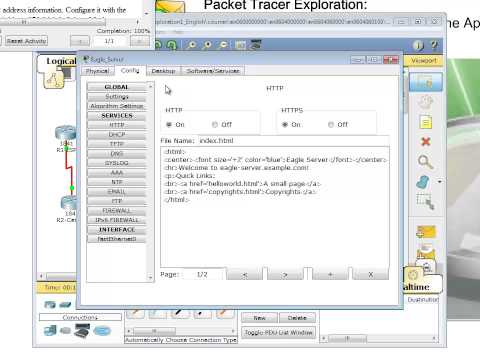Switch to the Software/Services tab
480x360 pixels.
[213, 71]
